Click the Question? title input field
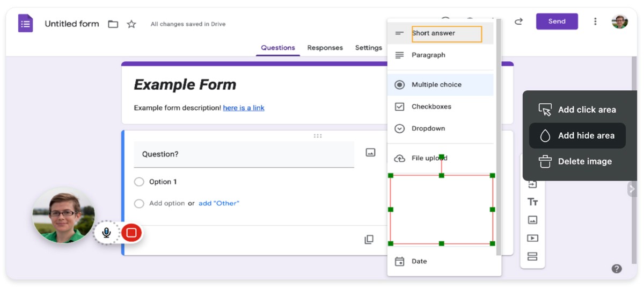Screen dimensions: 644x287 click(x=244, y=154)
